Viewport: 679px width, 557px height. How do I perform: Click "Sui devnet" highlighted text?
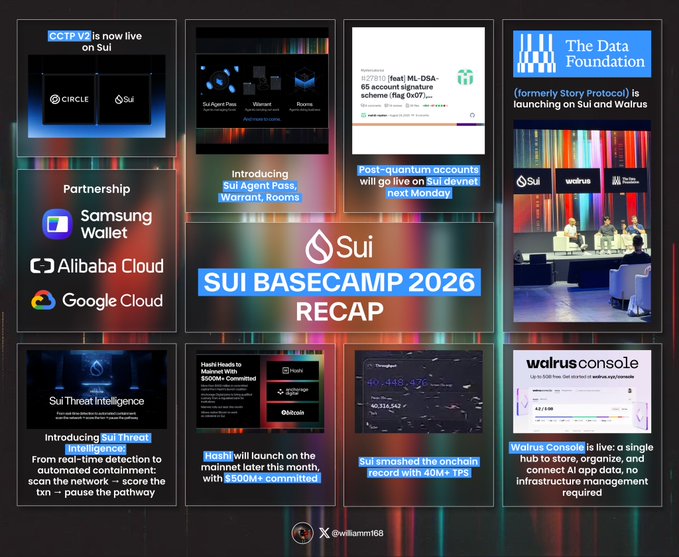point(452,181)
